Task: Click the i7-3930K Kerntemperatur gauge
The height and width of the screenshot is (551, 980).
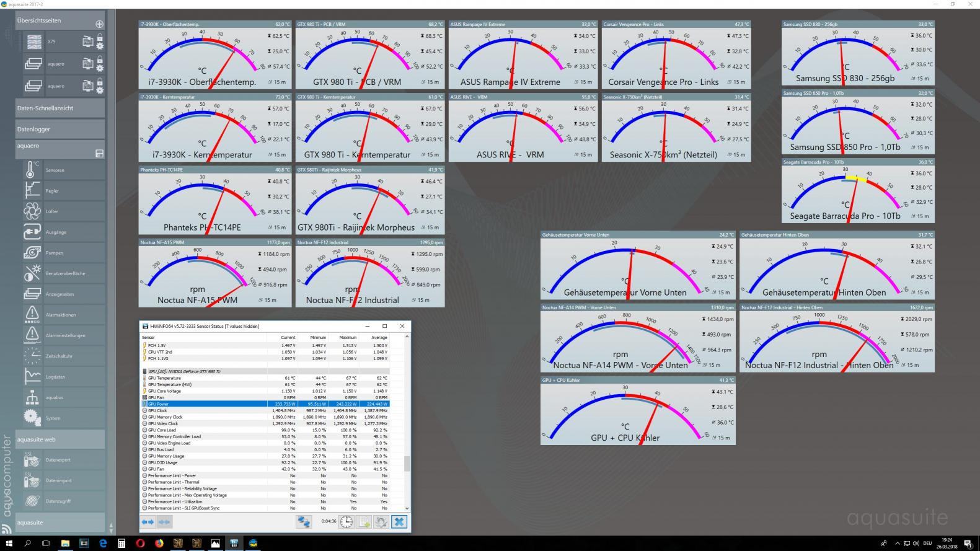Action: pyautogui.click(x=214, y=128)
